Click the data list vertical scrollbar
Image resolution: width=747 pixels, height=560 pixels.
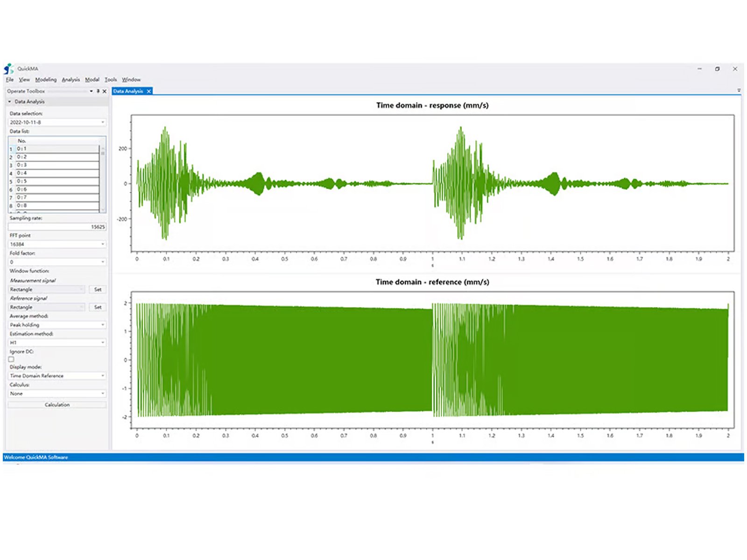(x=103, y=177)
